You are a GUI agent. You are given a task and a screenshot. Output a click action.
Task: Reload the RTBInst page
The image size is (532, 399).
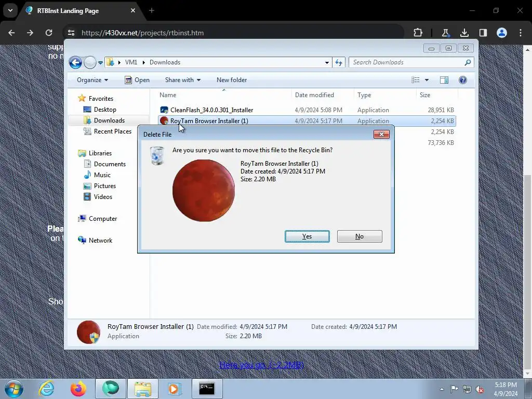point(49,33)
